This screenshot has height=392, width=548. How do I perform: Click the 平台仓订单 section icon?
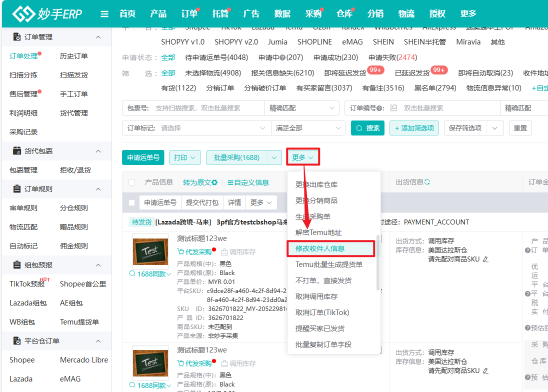(x=16, y=340)
